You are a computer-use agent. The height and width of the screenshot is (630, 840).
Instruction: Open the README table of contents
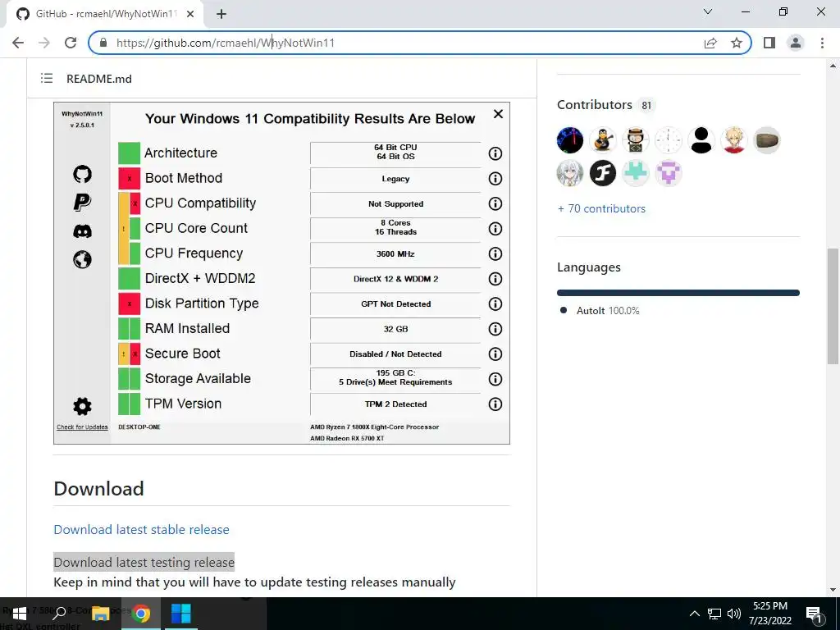coord(47,78)
